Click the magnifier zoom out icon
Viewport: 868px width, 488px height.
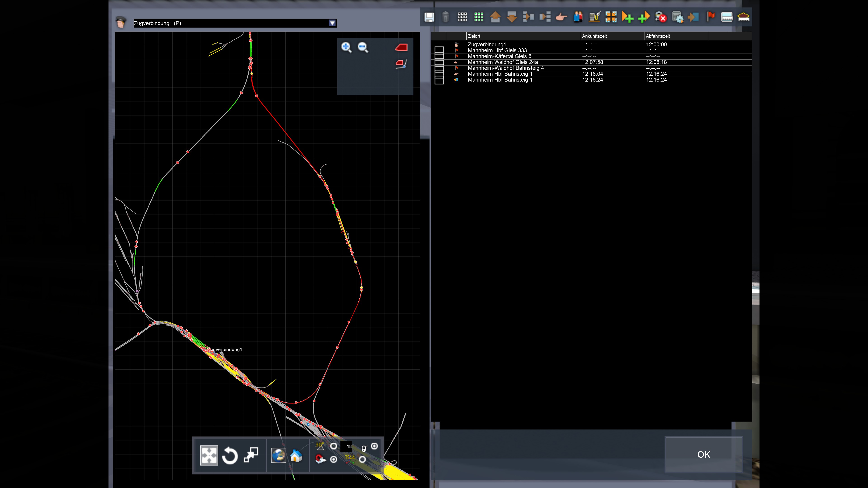click(x=363, y=47)
